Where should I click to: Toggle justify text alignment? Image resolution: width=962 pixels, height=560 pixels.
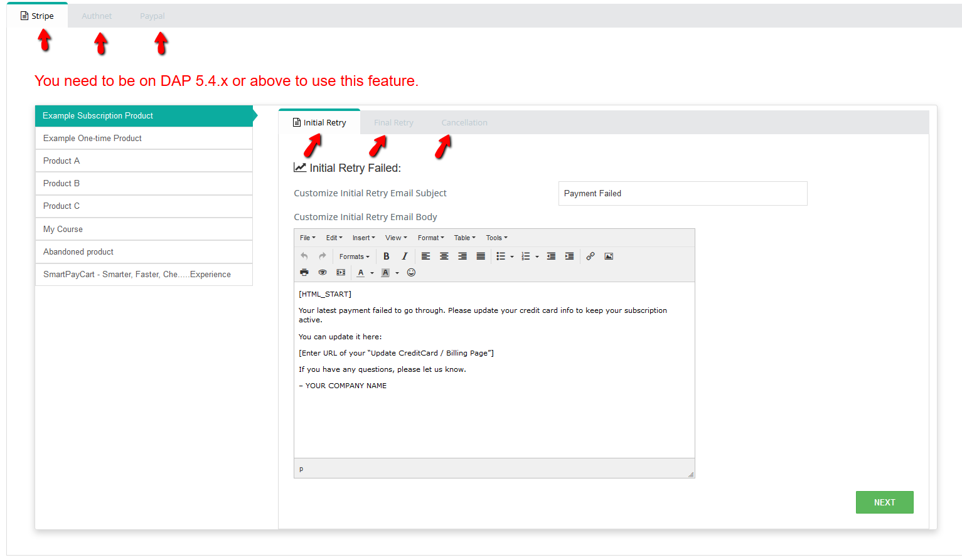coord(481,256)
